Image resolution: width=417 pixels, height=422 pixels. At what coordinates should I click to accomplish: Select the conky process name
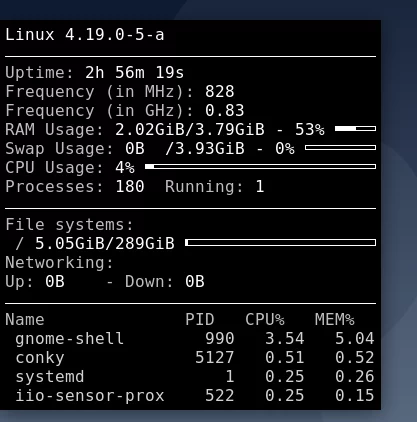pyautogui.click(x=40, y=358)
